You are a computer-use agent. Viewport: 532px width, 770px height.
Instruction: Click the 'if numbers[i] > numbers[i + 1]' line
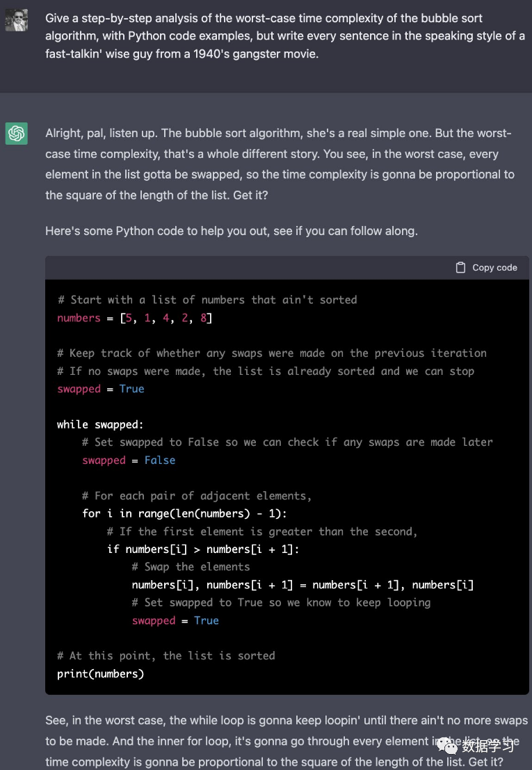pos(203,549)
